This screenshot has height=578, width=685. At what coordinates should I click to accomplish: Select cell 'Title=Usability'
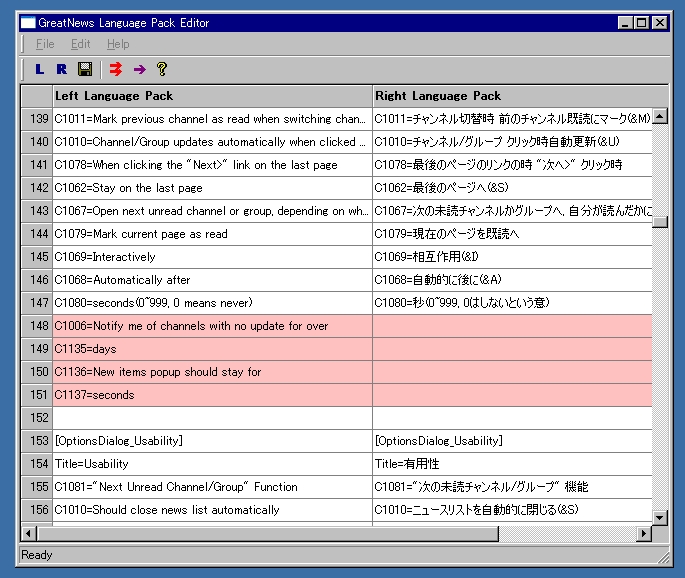[x=212, y=464]
